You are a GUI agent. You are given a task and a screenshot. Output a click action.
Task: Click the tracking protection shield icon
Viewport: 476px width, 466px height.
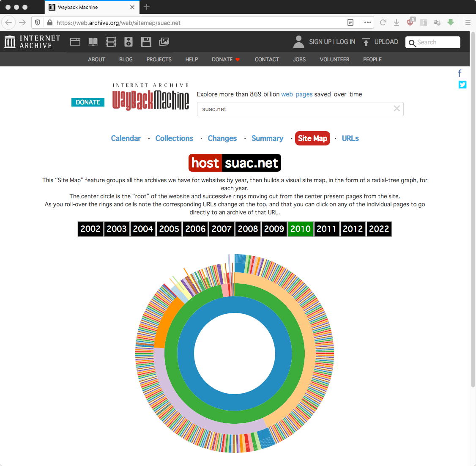point(38,22)
